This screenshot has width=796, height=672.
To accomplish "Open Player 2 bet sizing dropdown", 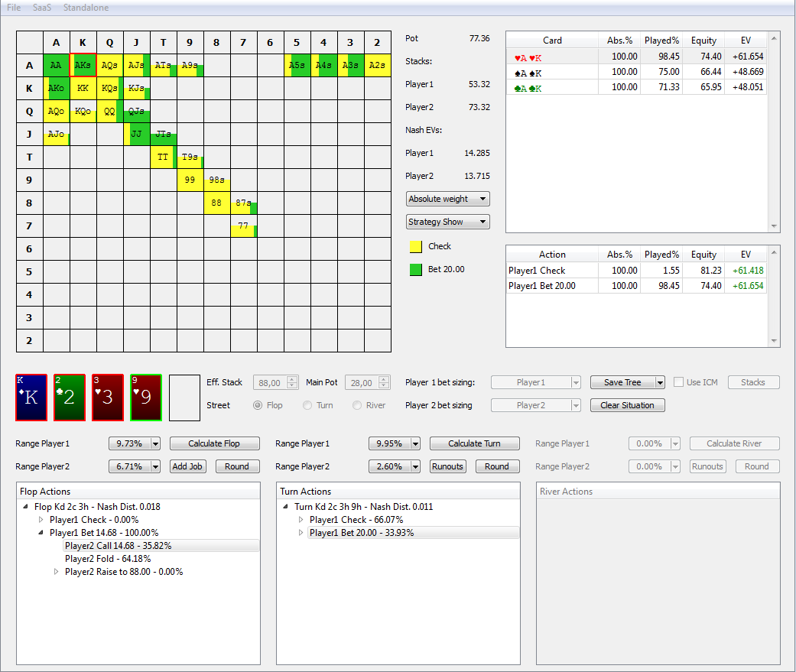I will click(535, 405).
